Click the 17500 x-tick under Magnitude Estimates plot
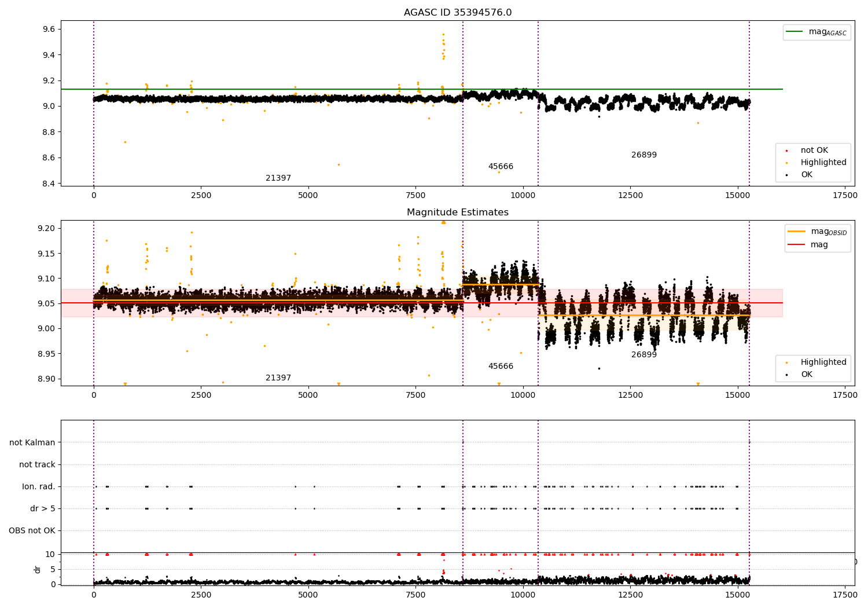This screenshot has height=608, width=868. pyautogui.click(x=845, y=395)
